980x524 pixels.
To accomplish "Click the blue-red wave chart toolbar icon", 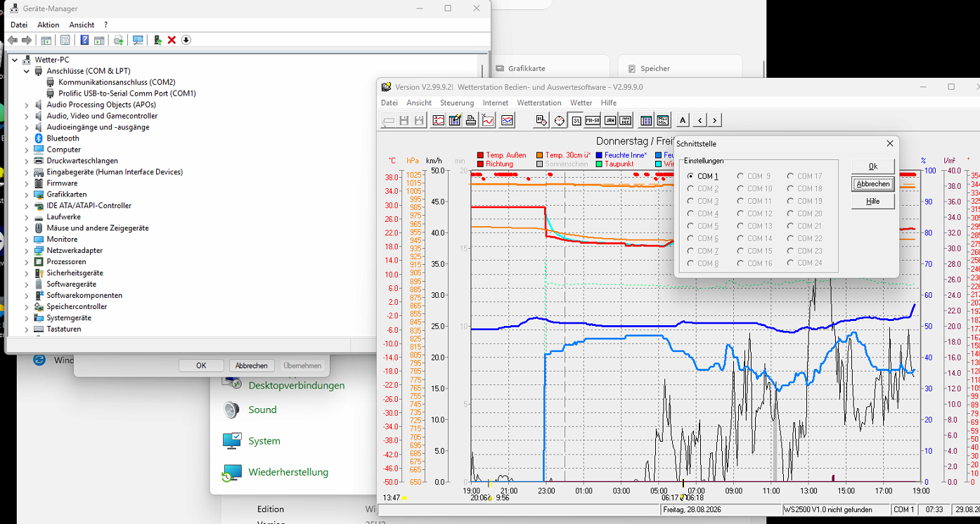I will pyautogui.click(x=507, y=120).
